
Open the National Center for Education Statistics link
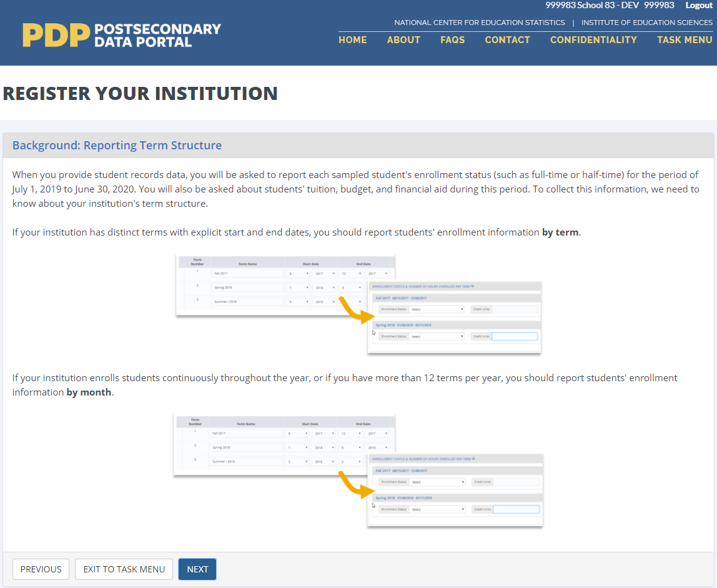tap(479, 22)
